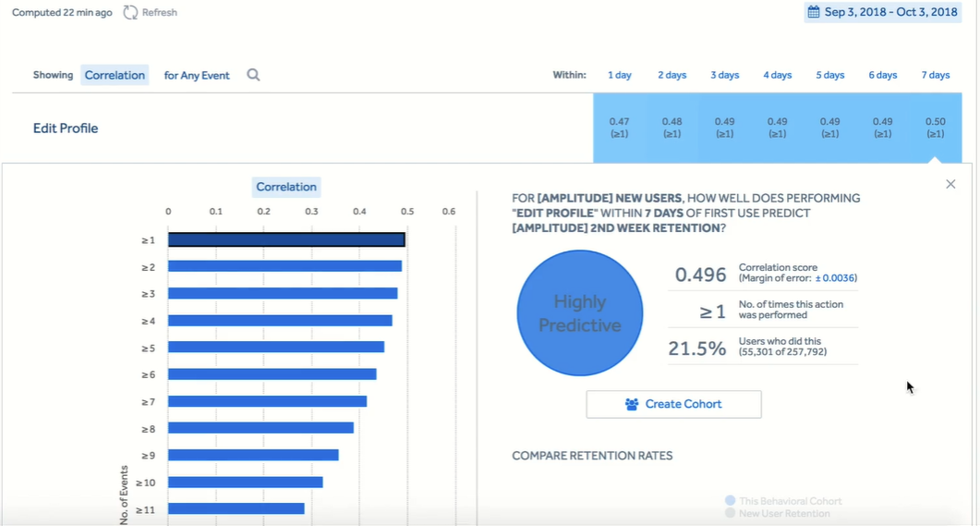Click the 'Computed 22 min ago' status text
The height and width of the screenshot is (526, 980).
coord(62,13)
